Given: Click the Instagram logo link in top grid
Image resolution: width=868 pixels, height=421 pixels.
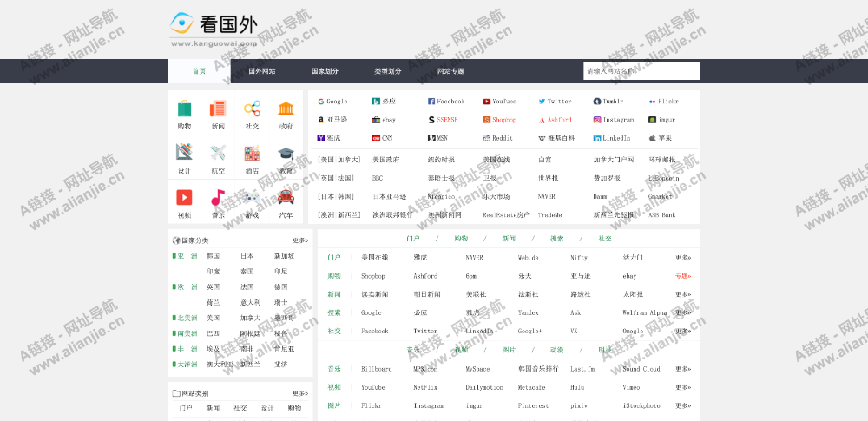Looking at the screenshot, I should 614,120.
